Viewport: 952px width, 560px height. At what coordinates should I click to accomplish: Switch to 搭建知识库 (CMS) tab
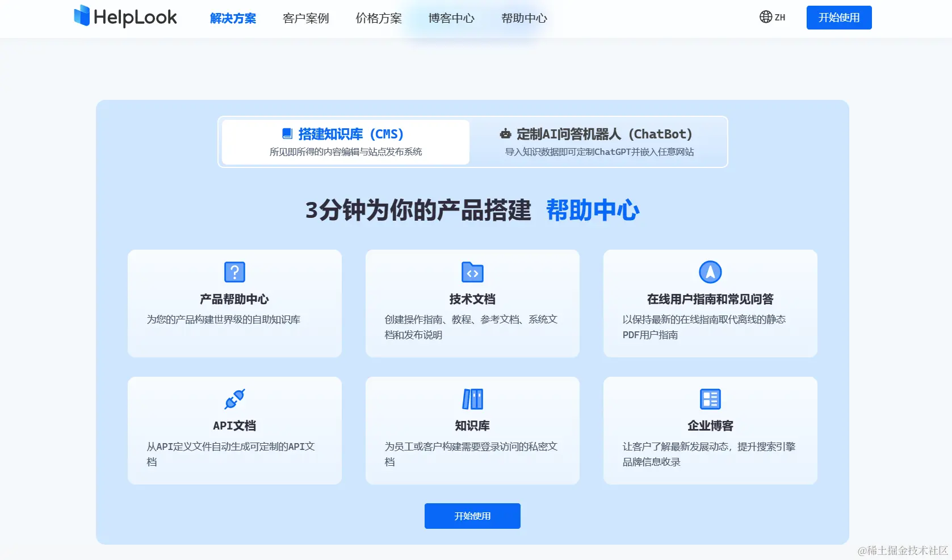coord(346,142)
